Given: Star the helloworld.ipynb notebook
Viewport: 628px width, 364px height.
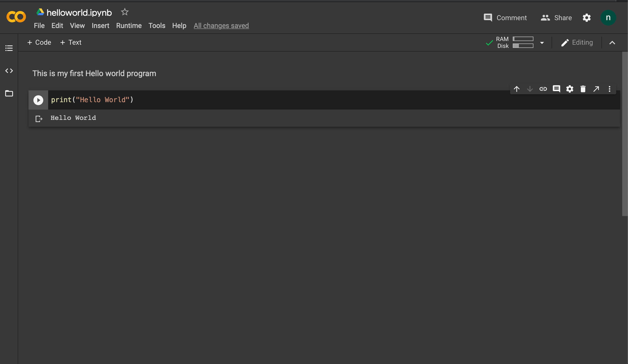Looking at the screenshot, I should (125, 12).
